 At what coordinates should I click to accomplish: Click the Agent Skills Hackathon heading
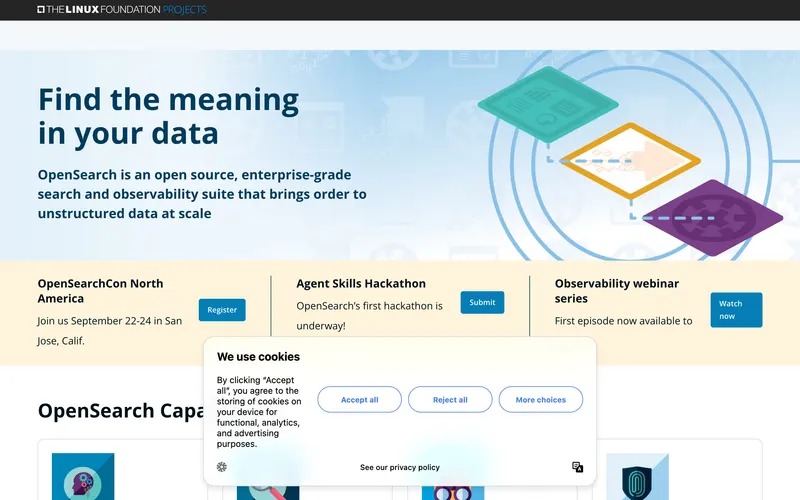tap(361, 283)
